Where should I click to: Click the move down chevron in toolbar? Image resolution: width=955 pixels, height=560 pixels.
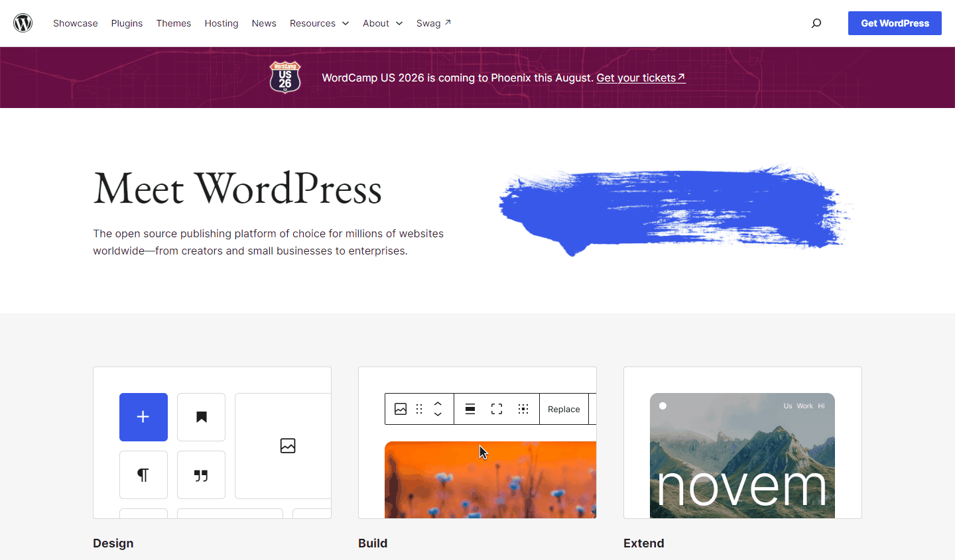tap(438, 414)
